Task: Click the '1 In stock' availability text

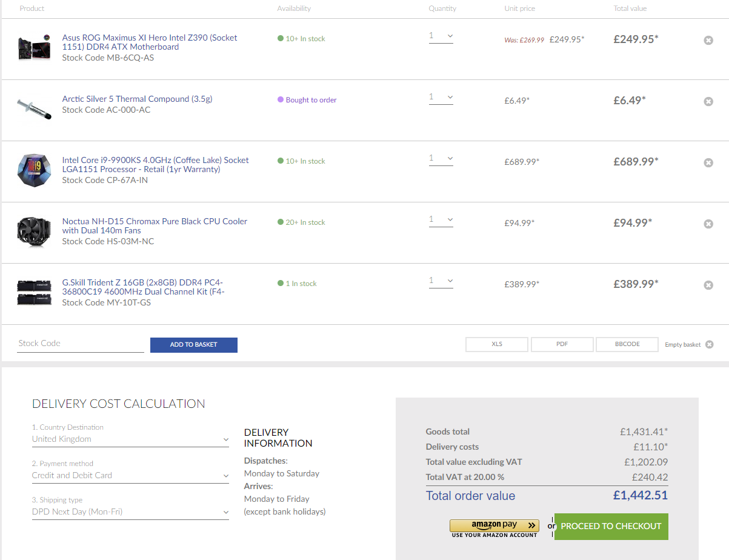Action: [301, 284]
